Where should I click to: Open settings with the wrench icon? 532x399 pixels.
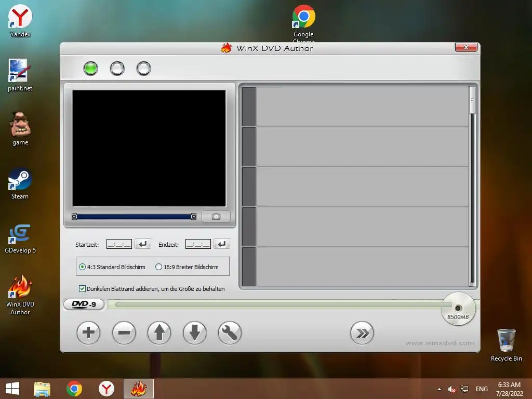(230, 333)
